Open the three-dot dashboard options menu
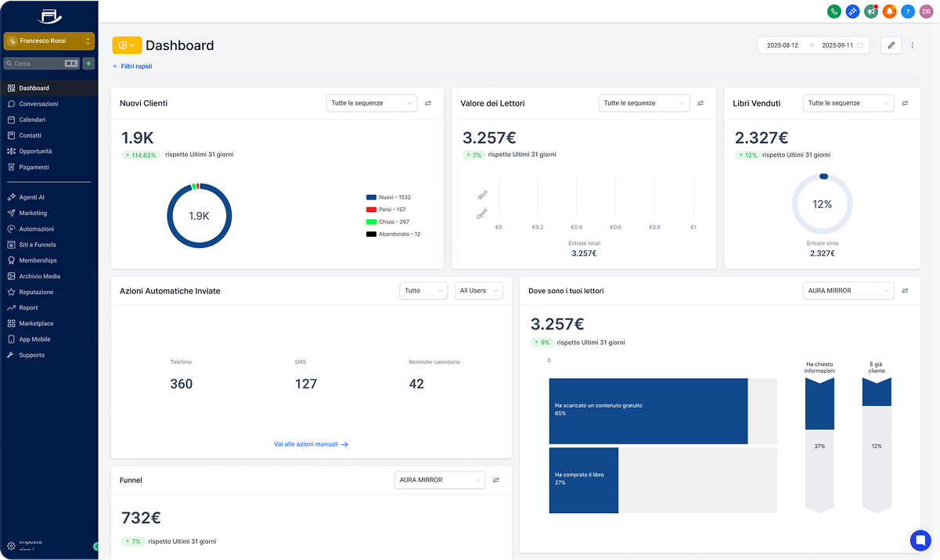The height and width of the screenshot is (560, 940). tap(912, 45)
